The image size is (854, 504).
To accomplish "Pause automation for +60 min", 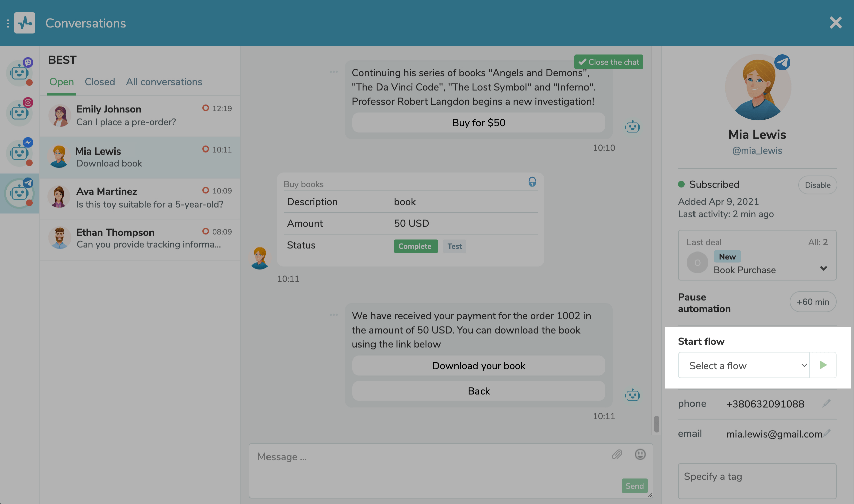I will (x=813, y=302).
